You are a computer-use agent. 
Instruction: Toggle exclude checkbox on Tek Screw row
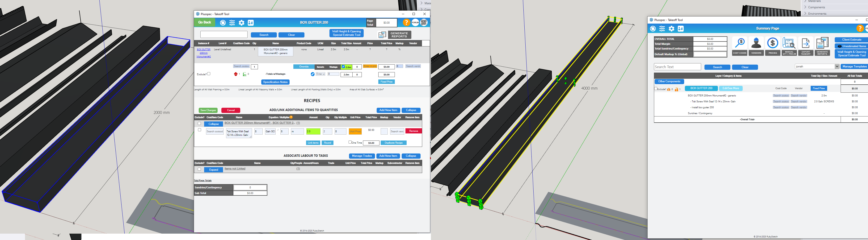pos(199,130)
